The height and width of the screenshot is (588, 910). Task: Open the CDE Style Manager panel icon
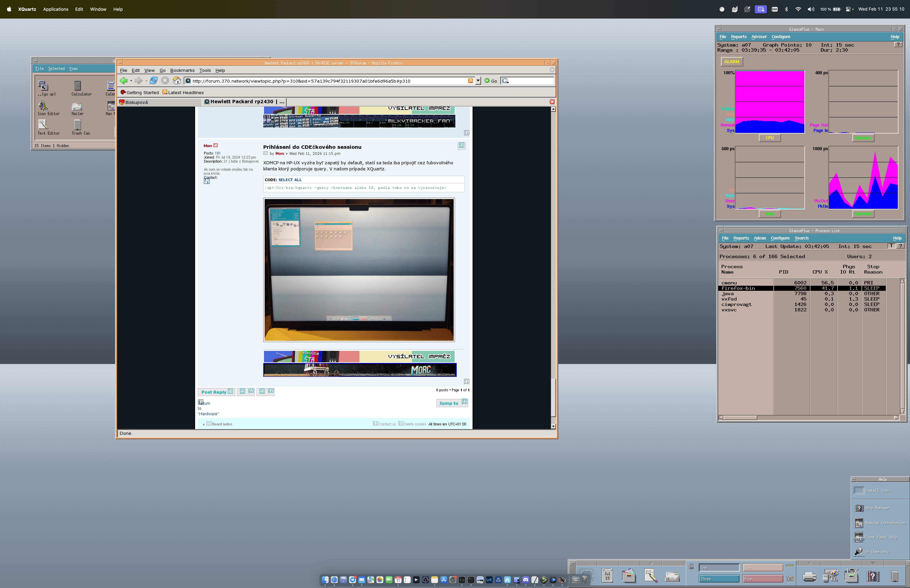[x=831, y=576]
